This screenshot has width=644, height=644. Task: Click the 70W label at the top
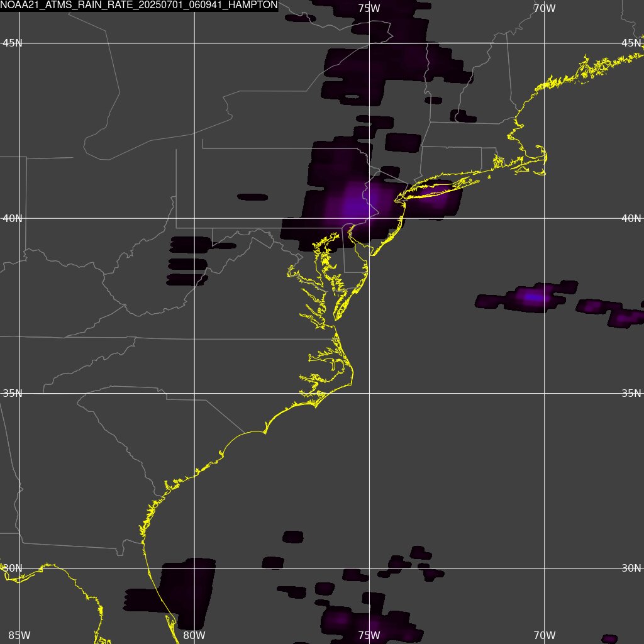(x=545, y=8)
